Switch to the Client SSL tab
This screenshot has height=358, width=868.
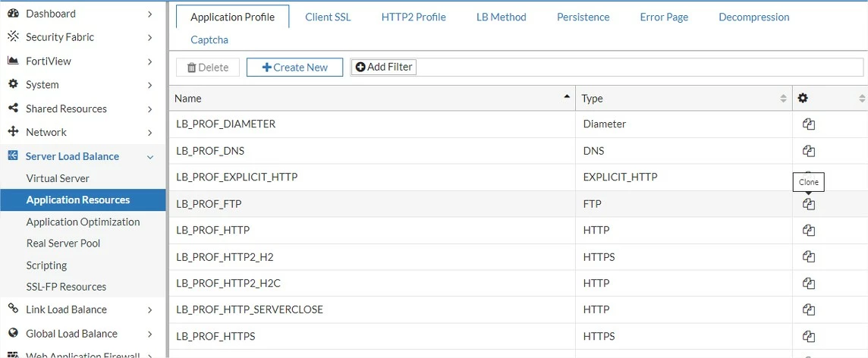click(x=328, y=17)
